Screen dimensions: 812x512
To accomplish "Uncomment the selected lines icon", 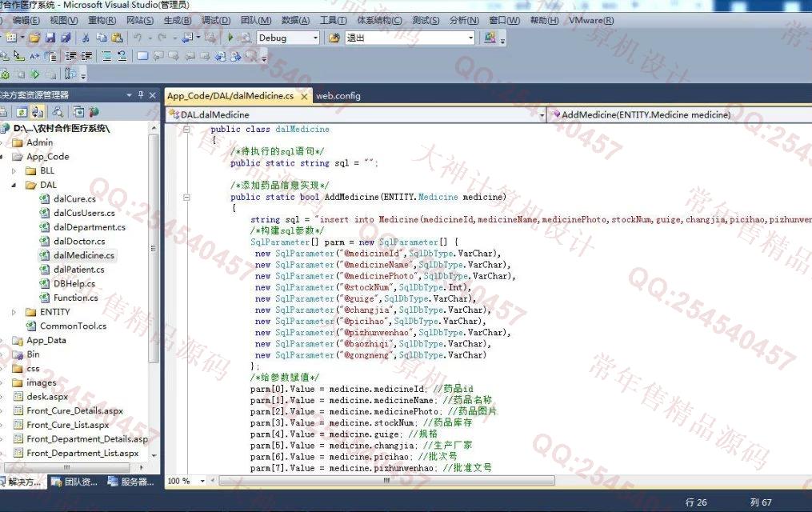I will tap(122, 56).
